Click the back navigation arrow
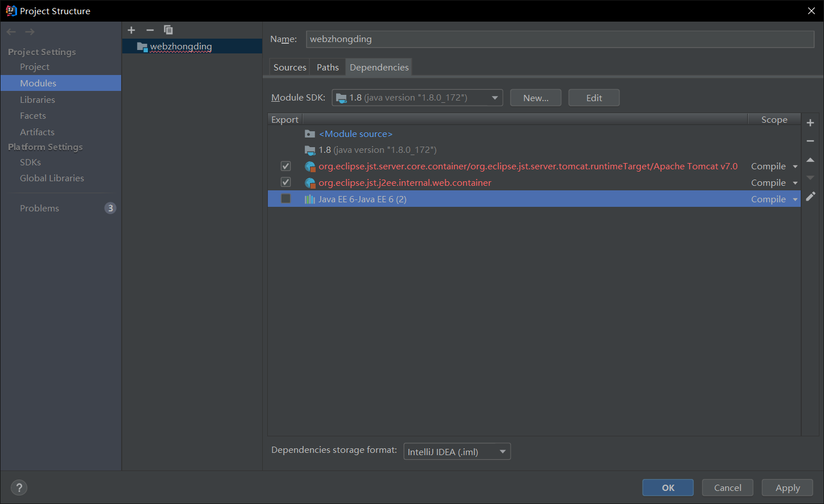The width and height of the screenshot is (824, 504). click(11, 32)
